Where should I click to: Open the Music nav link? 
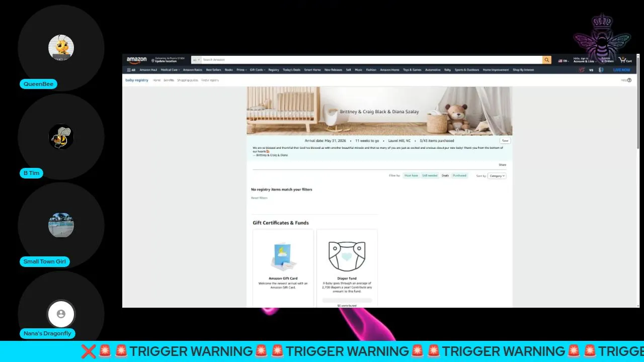point(358,70)
